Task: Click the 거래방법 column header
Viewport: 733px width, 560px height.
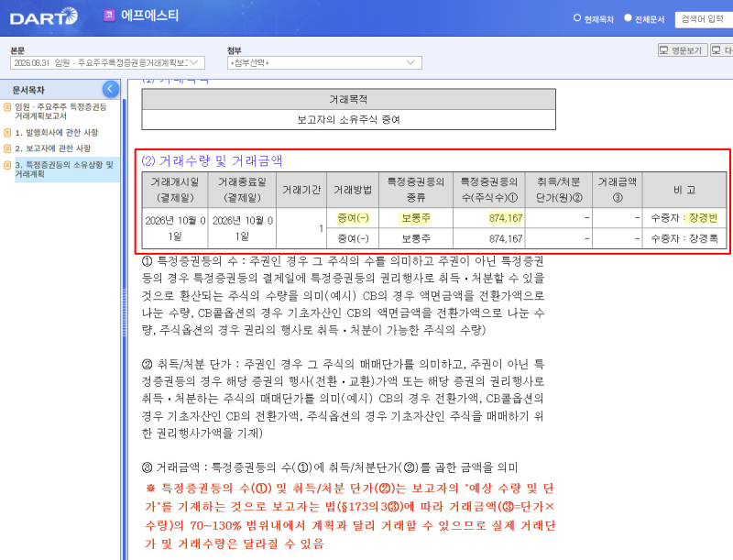Action: click(x=353, y=190)
